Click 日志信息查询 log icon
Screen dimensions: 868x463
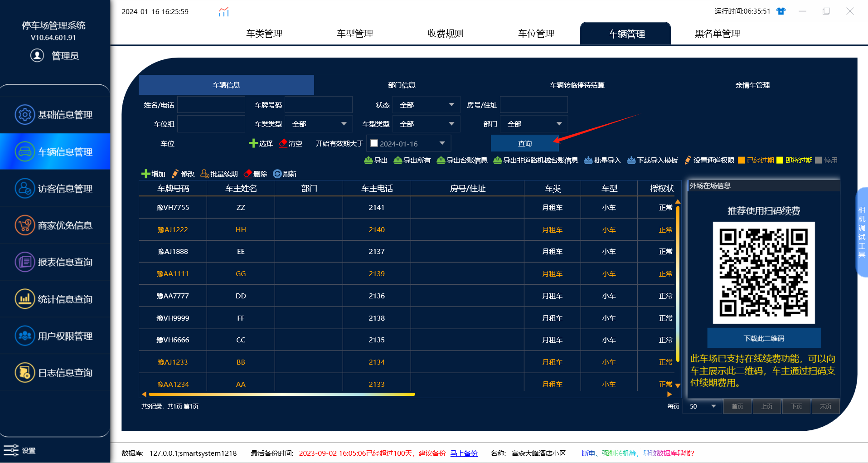click(25, 372)
